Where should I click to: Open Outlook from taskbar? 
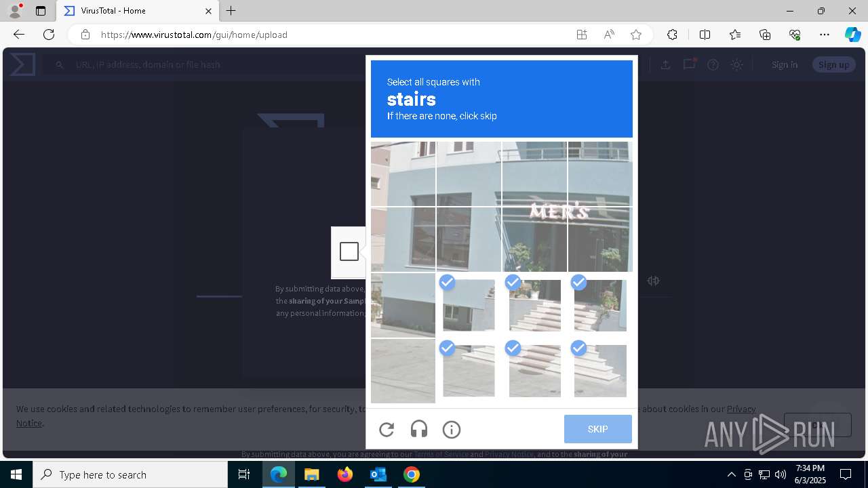378,474
